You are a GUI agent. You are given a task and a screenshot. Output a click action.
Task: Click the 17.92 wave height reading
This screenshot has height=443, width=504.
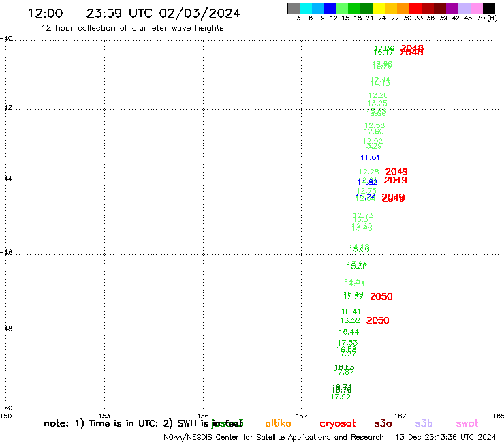coord(341,397)
